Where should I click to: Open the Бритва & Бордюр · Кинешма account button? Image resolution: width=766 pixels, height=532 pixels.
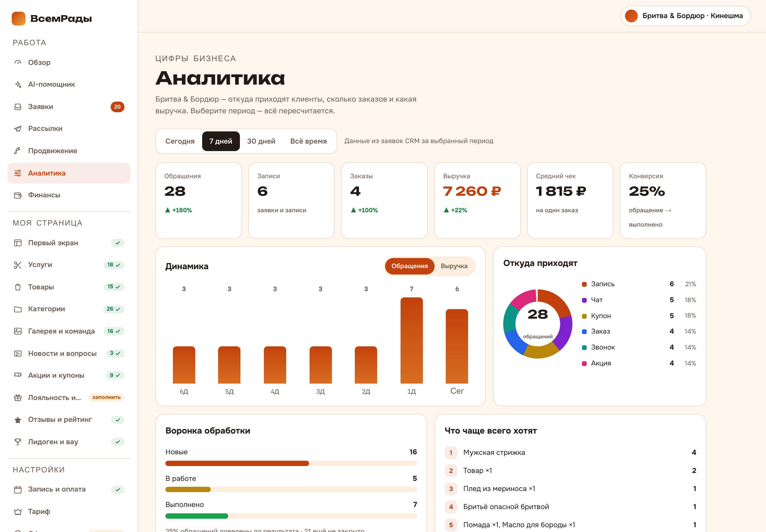pos(685,16)
